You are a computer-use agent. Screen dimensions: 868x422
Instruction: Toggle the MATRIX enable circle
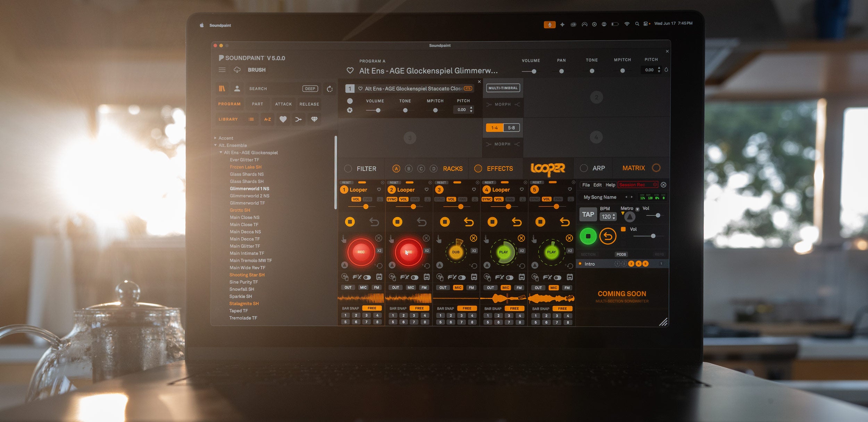click(656, 168)
